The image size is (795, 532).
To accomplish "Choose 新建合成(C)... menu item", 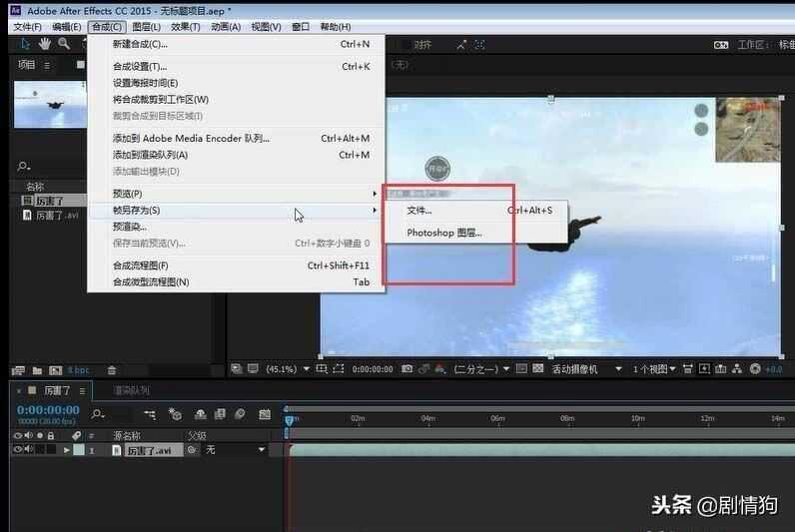I will point(236,44).
